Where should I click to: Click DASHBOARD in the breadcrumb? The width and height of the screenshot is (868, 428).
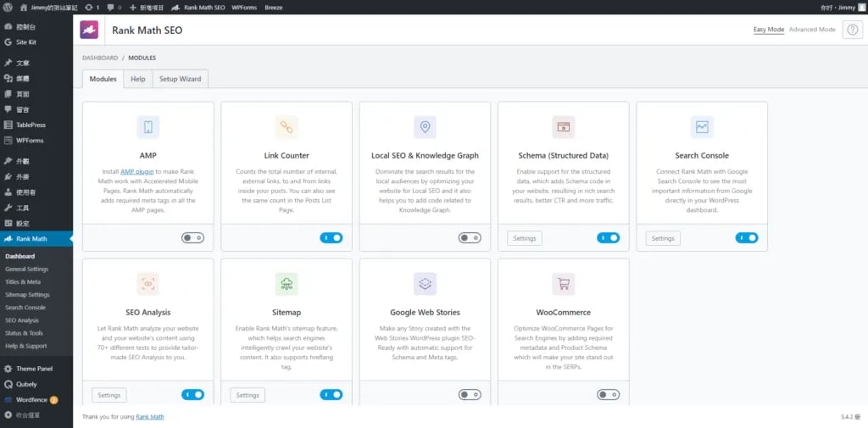pos(100,58)
